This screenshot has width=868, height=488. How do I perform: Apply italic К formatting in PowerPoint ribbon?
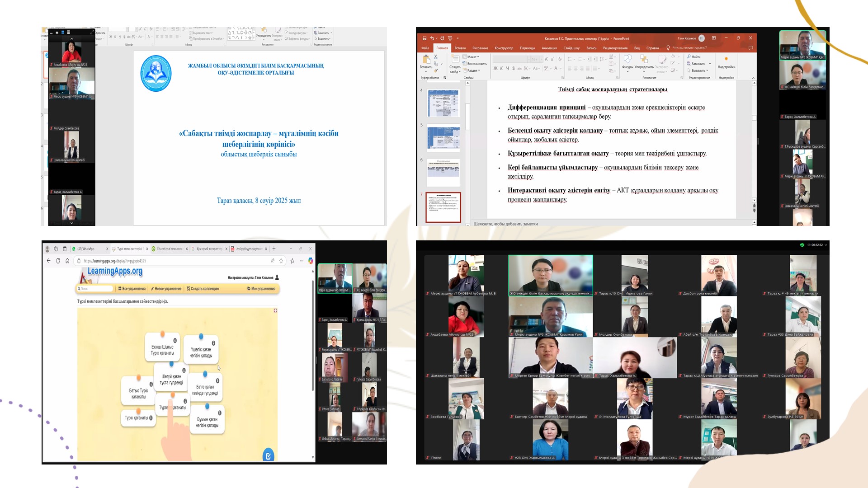pos(501,69)
